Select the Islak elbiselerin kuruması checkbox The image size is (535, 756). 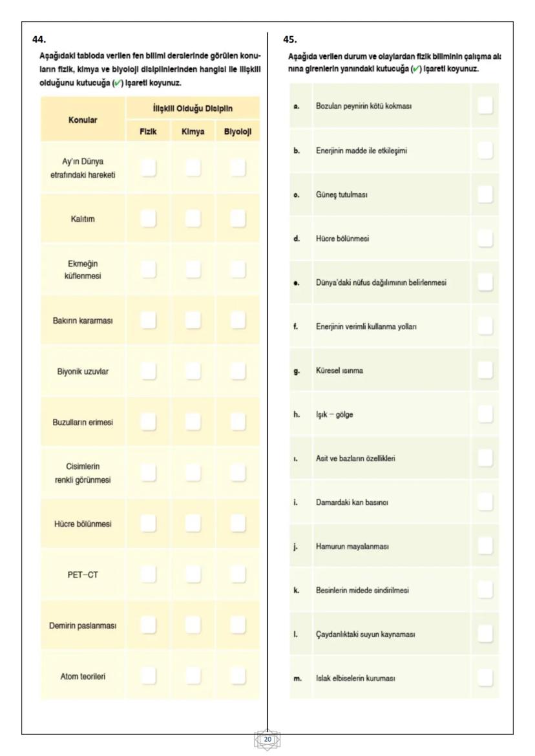point(485,677)
